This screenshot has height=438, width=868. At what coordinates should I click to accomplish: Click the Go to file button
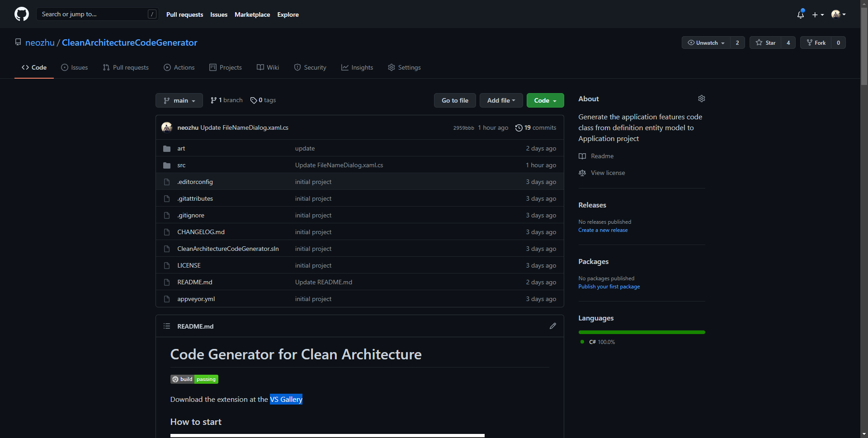point(455,100)
